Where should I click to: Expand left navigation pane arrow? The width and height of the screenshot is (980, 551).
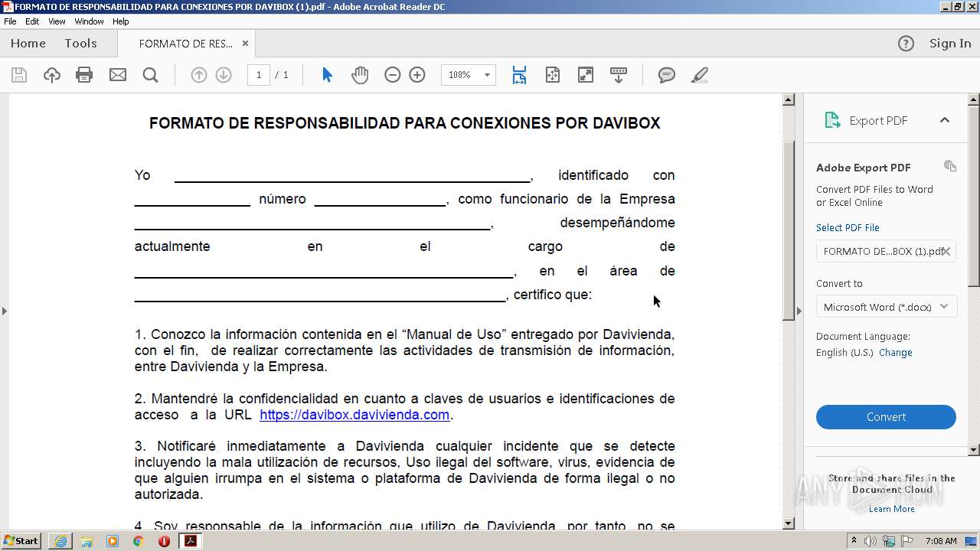tap(4, 311)
